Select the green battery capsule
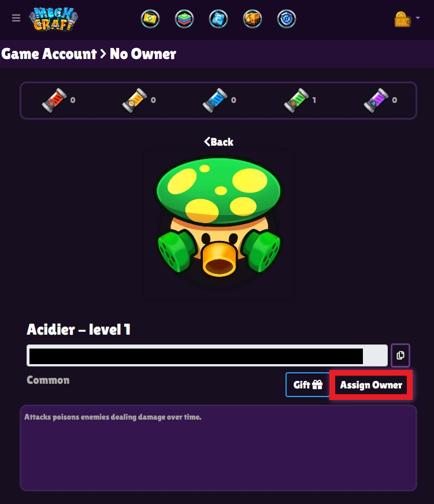The width and height of the screenshot is (434, 504). point(296,101)
